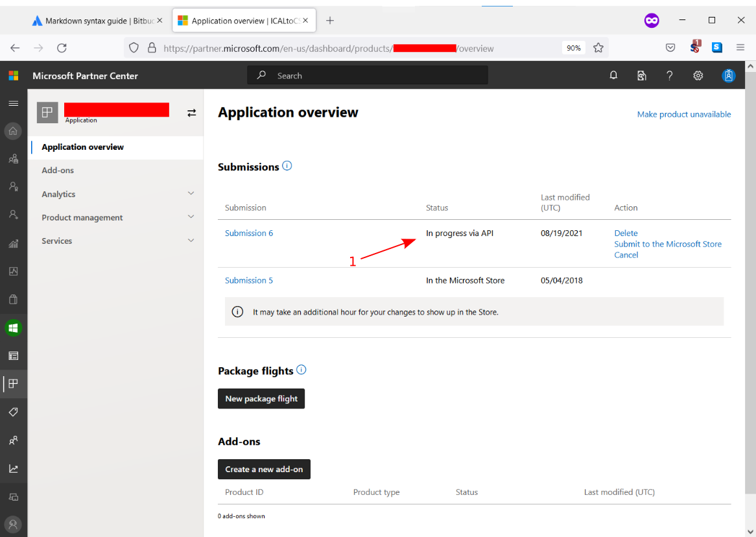Click Submit to the Microsoft Store
The width and height of the screenshot is (756, 537).
click(x=668, y=244)
